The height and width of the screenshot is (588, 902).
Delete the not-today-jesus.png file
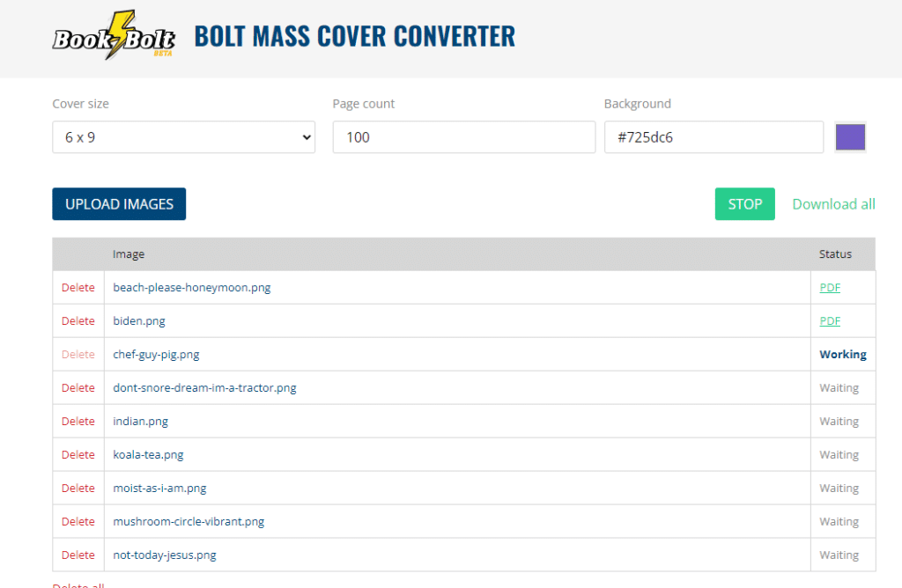(78, 555)
